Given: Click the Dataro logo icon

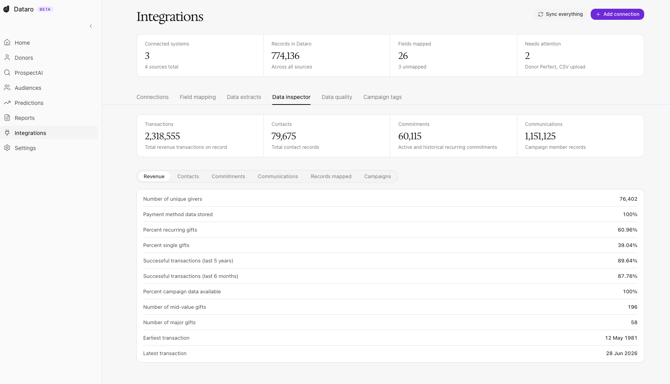Looking at the screenshot, I should pyautogui.click(x=6, y=9).
